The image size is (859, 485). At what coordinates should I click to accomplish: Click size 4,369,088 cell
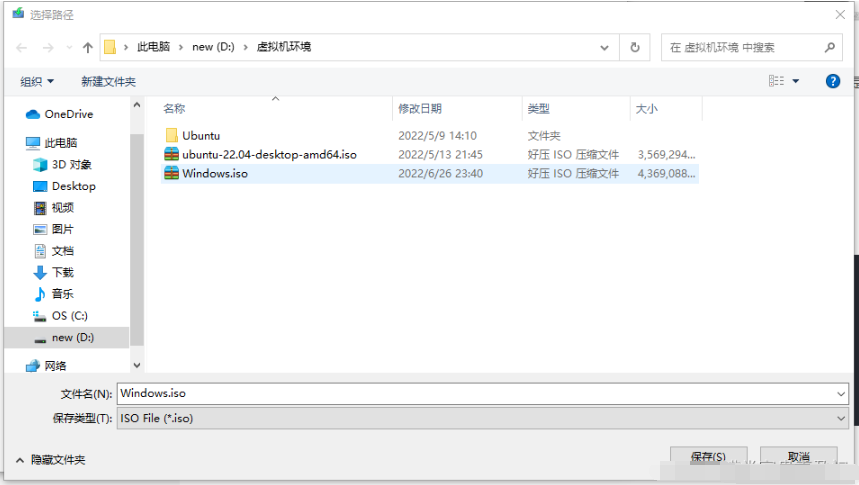(666, 174)
